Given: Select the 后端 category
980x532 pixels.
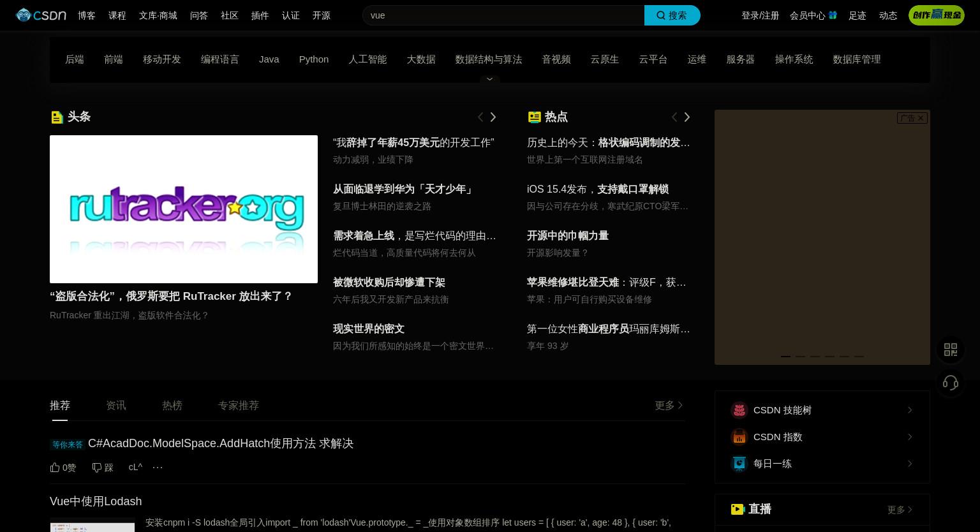Looking at the screenshot, I should (75, 59).
